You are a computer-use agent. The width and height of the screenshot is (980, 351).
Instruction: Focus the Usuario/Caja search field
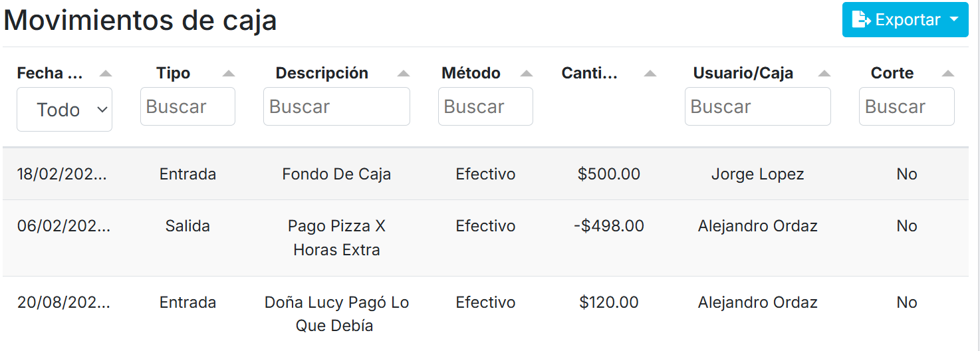tap(757, 106)
